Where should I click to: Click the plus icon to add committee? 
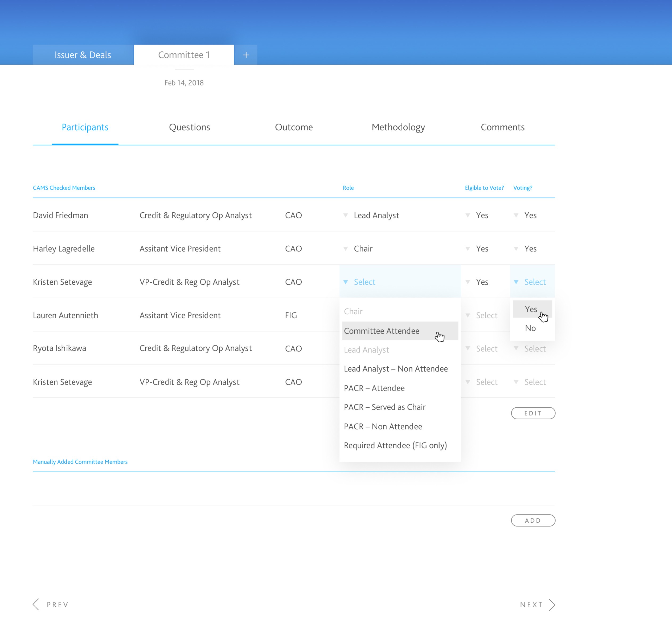pyautogui.click(x=246, y=55)
